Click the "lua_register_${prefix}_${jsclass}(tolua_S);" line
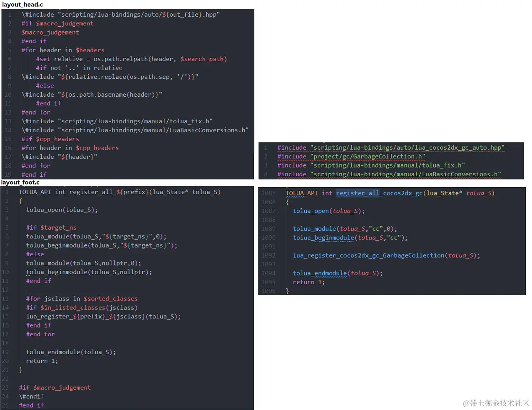This screenshot has width=532, height=410. tap(104, 317)
